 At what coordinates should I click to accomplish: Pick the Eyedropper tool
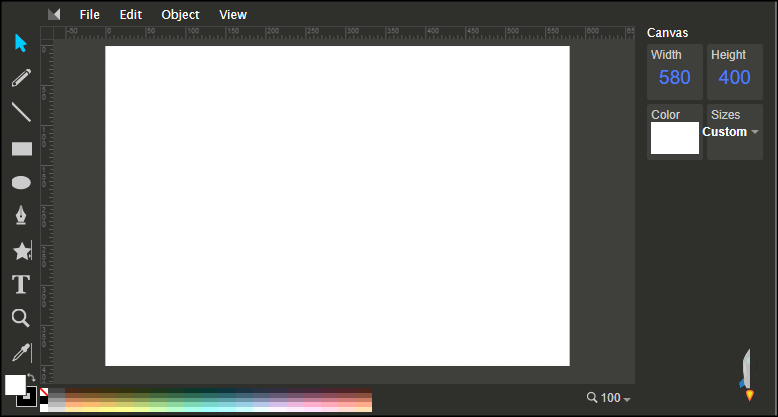pyautogui.click(x=21, y=352)
